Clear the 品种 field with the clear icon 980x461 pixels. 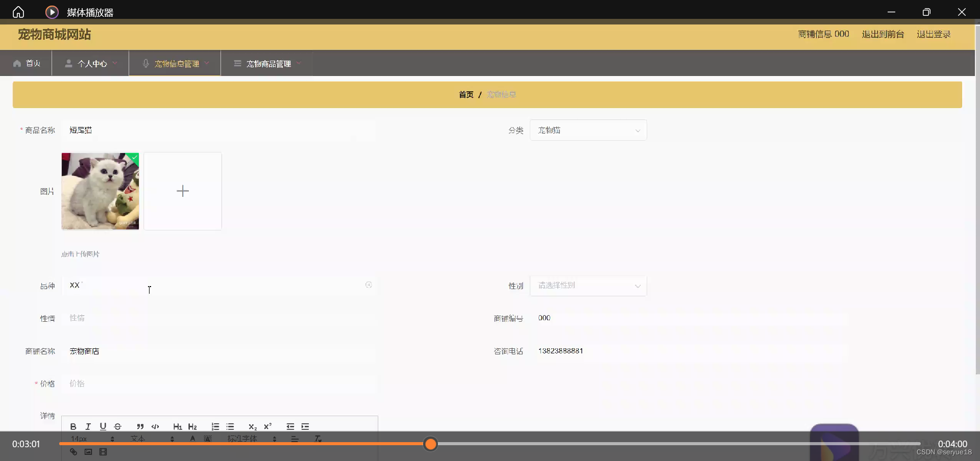click(x=369, y=285)
